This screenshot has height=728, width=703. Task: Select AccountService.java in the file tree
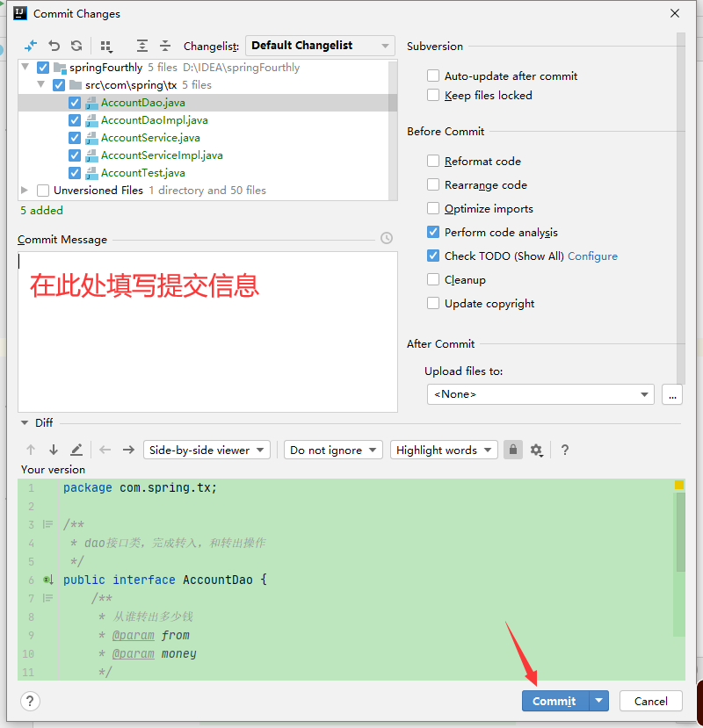point(150,138)
